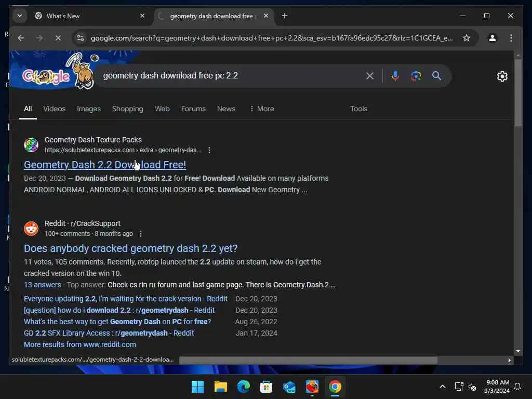Screen dimensions: 532x399
Task: Open the Windows Start menu
Action: [x=197, y=387]
